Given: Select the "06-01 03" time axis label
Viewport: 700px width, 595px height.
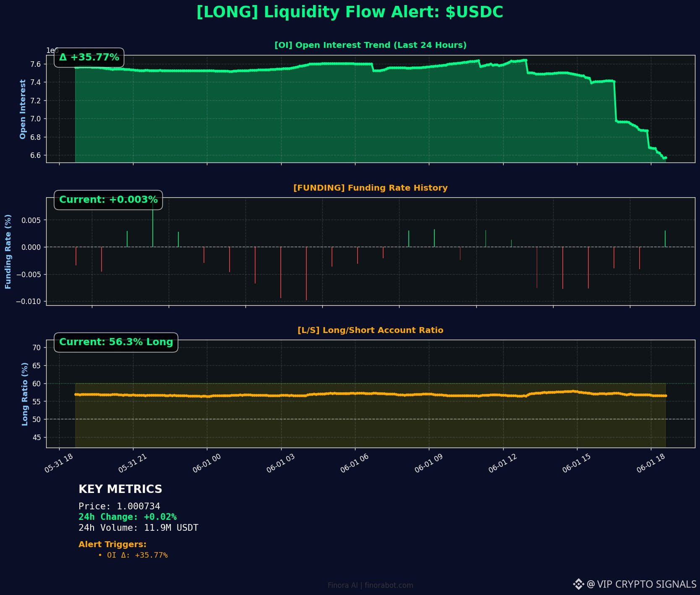Looking at the screenshot, I should tap(281, 463).
